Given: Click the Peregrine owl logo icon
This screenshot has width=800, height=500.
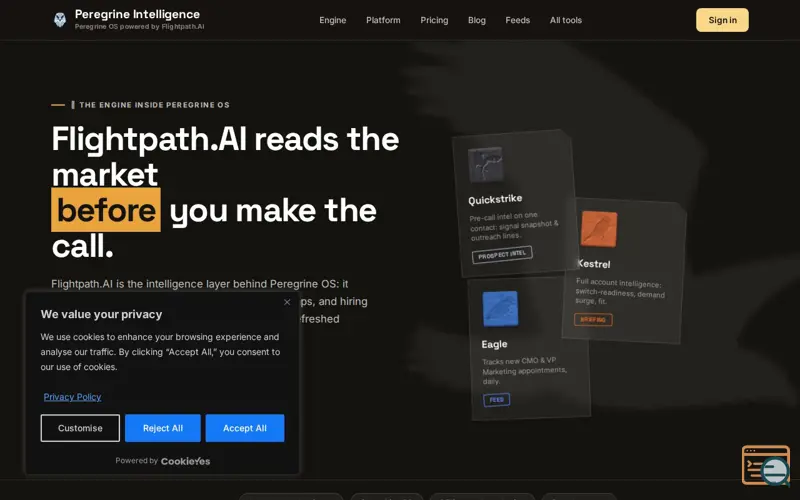Looking at the screenshot, I should pos(60,20).
